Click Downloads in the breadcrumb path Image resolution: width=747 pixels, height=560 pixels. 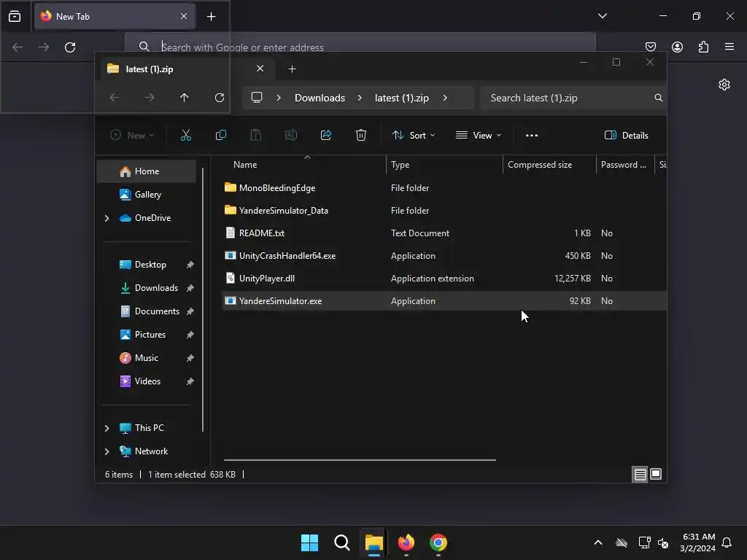[x=320, y=98]
